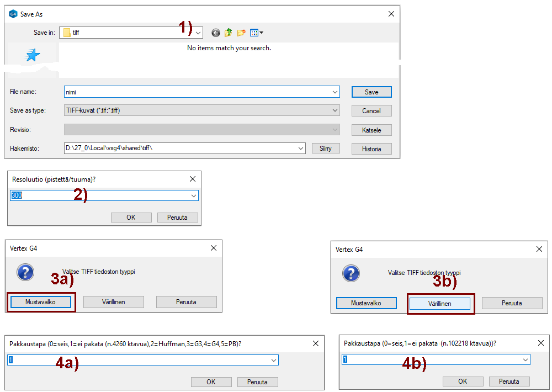
Task: Click the Siirry button
Action: (x=326, y=149)
